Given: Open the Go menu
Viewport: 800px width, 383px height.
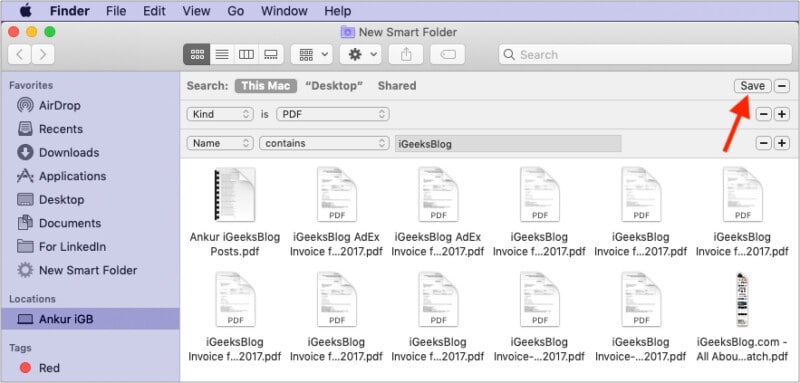Looking at the screenshot, I should tap(235, 11).
